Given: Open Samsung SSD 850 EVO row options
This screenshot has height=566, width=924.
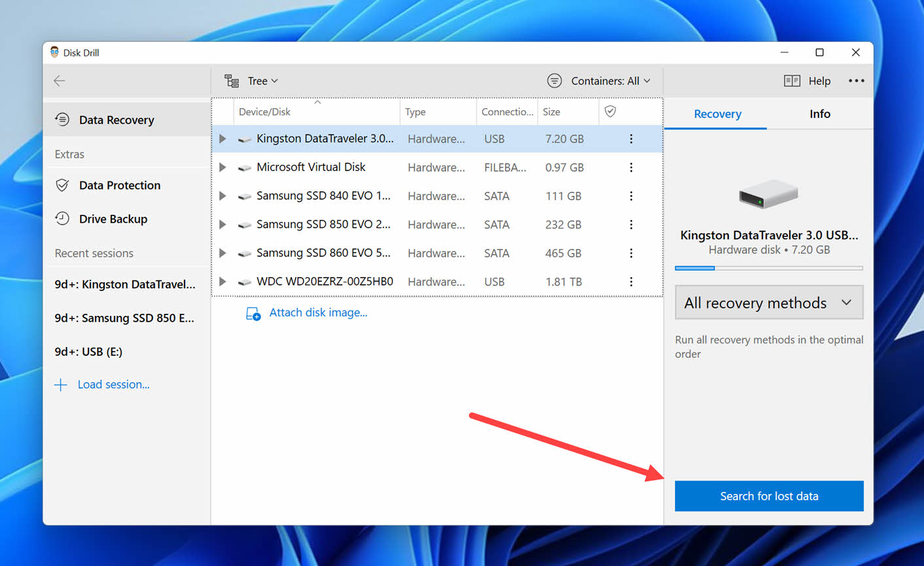Looking at the screenshot, I should click(631, 225).
